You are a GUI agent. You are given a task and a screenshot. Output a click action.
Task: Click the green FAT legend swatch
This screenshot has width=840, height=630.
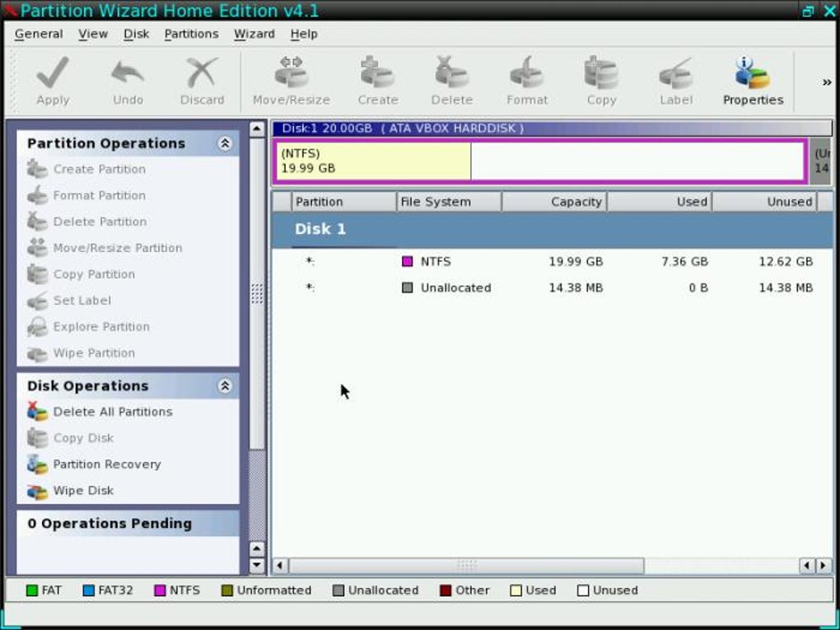pos(31,590)
